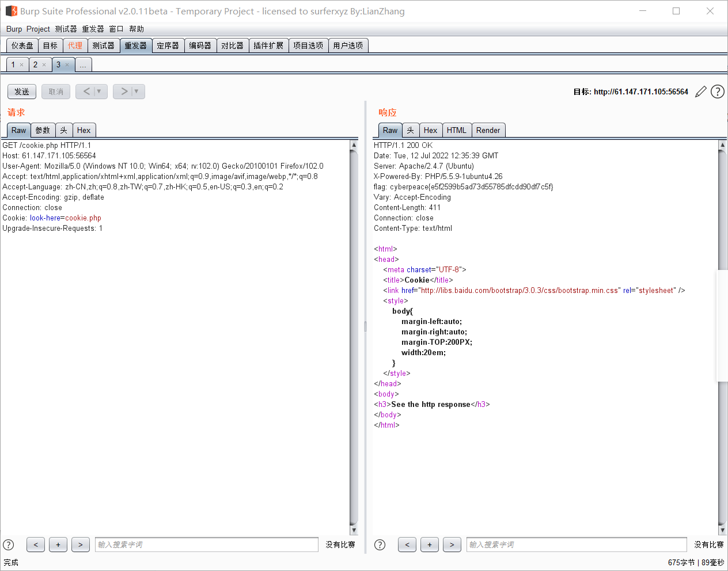Viewport: 728px width, 571px height.
Task: Open the Burp menu
Action: (14, 29)
